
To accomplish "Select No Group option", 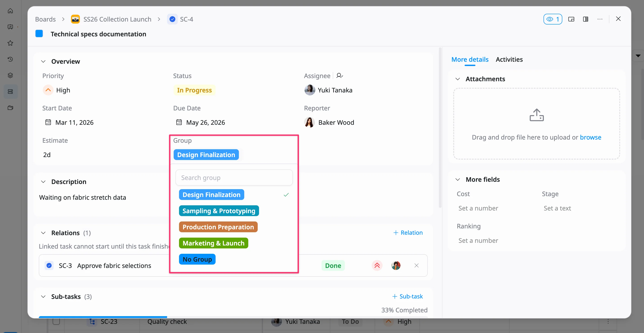I will (197, 259).
